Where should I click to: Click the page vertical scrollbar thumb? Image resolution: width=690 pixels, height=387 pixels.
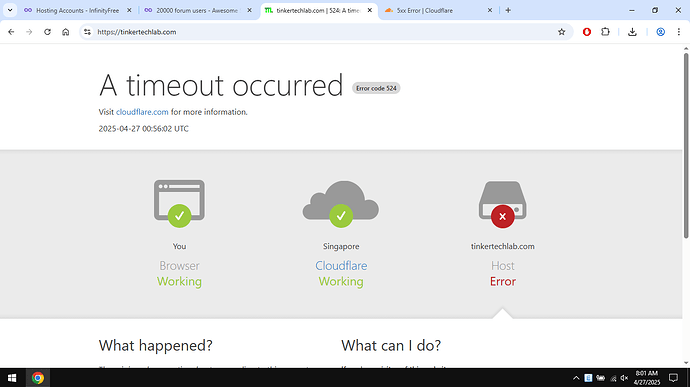pos(686,145)
